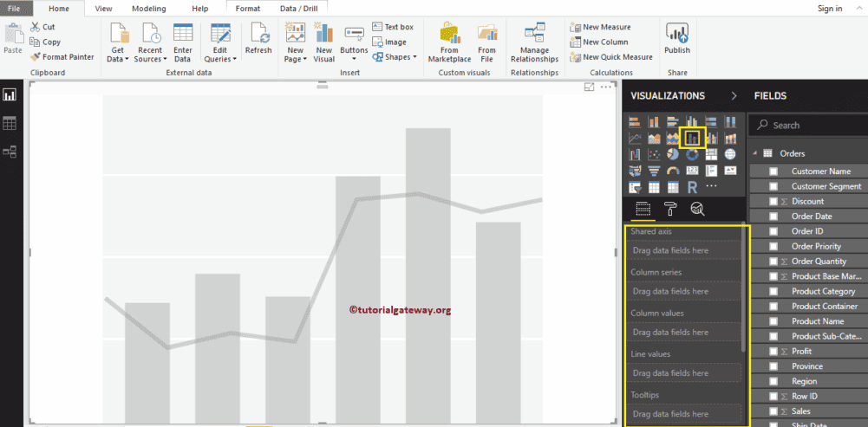The height and width of the screenshot is (427, 868).
Task: Open the Format paint roller tab
Action: (669, 209)
